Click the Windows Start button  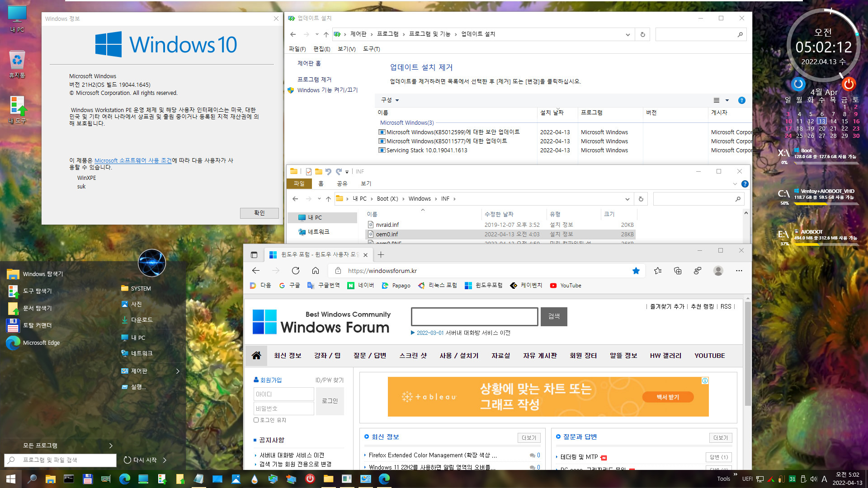11,479
